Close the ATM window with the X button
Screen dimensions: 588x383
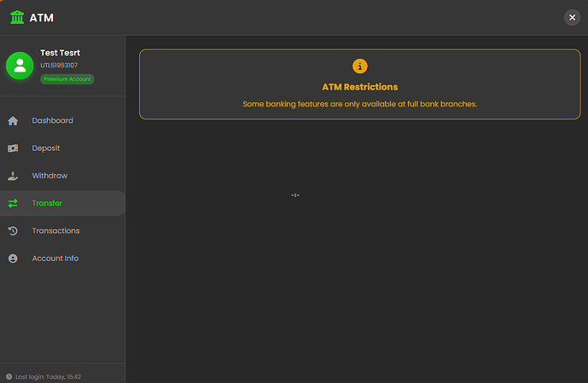click(x=572, y=17)
